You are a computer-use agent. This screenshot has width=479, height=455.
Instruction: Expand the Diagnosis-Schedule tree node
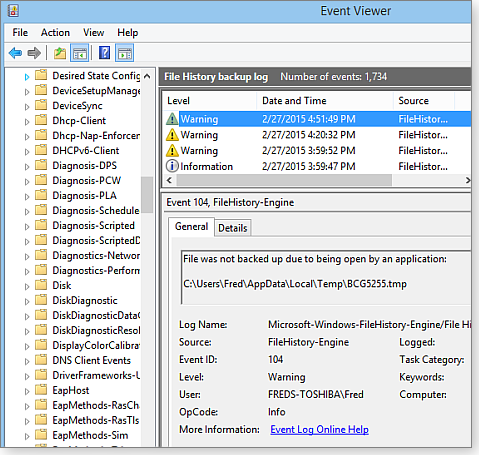[x=27, y=212]
